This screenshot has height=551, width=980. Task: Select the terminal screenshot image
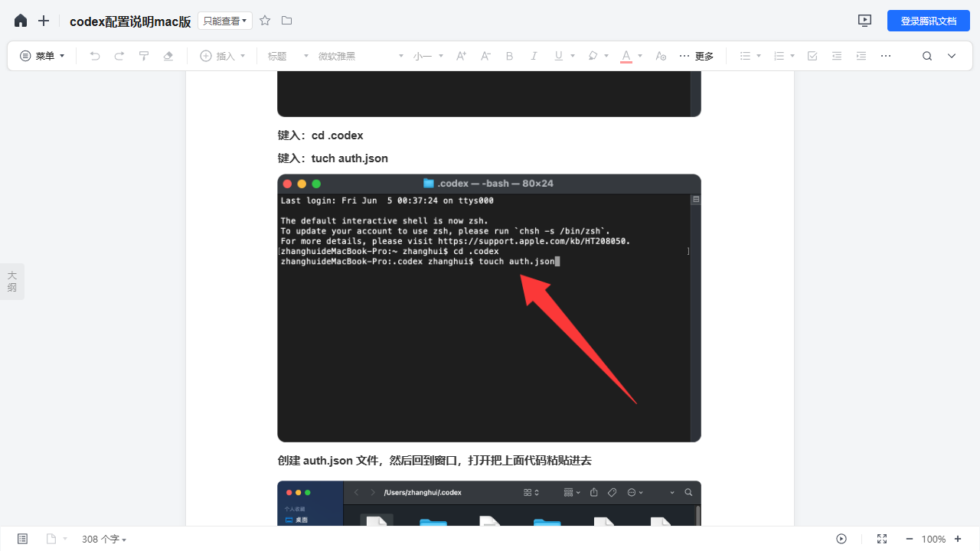pyautogui.click(x=489, y=308)
